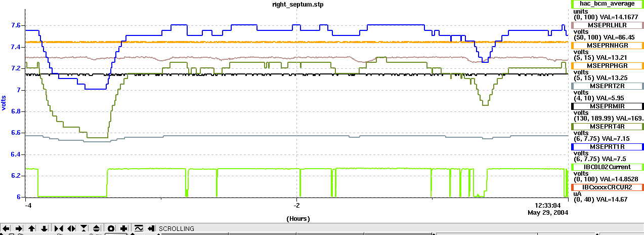Click the circle auto-scale icon
The width and height of the screenshot is (644, 235).
[x=111, y=228]
